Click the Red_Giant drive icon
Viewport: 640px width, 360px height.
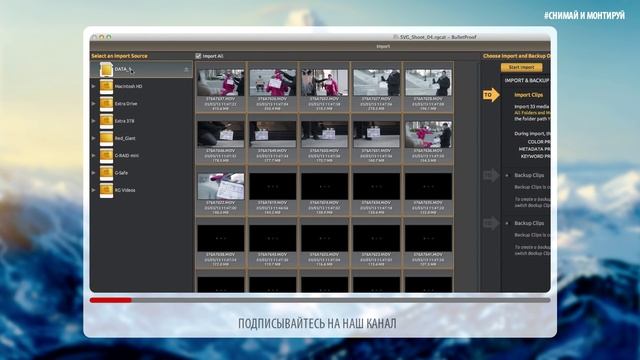(106, 138)
